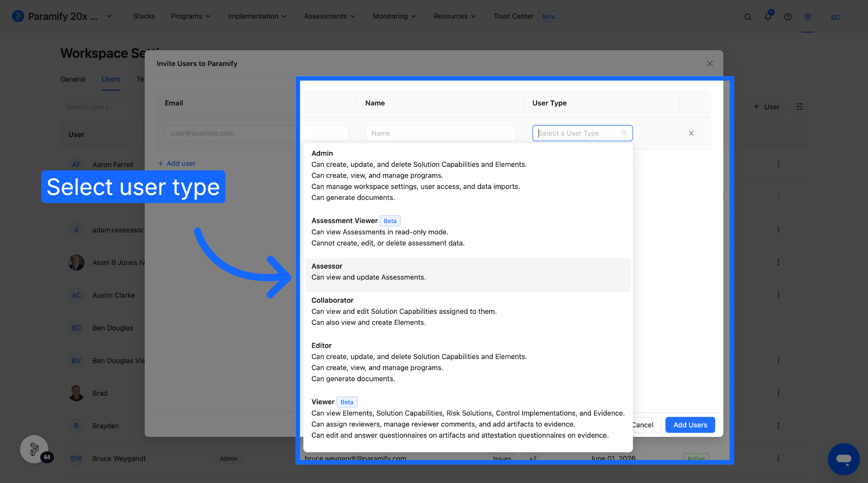This screenshot has width=868, height=483.
Task: Open row actions menu for Brayden
Action: tap(778, 426)
